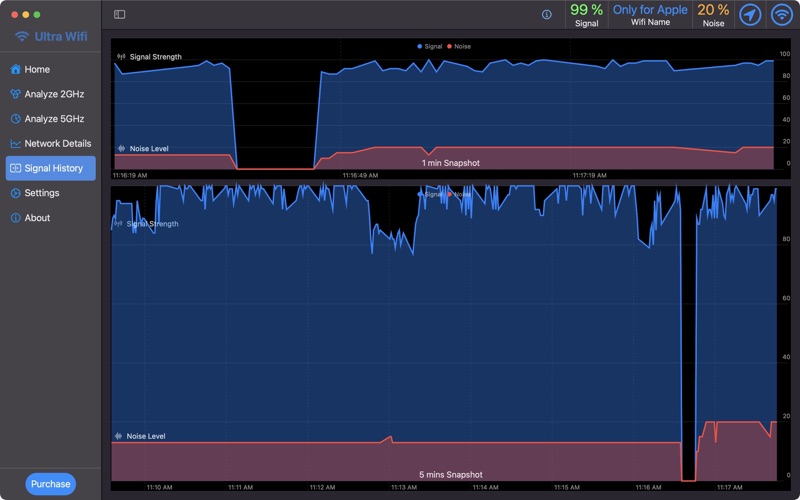The height and width of the screenshot is (500, 800).
Task: Toggle Signal legend in 1 min chart
Action: tap(430, 46)
